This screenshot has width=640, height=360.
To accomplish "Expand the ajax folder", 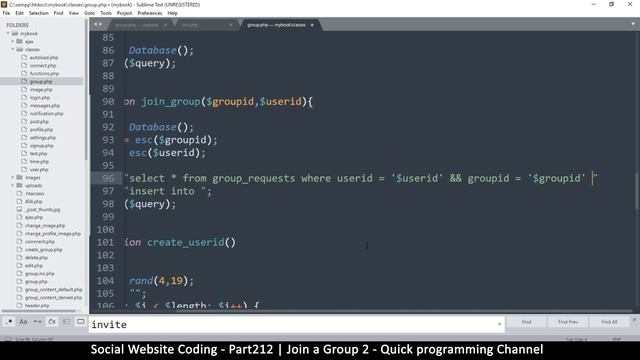I will click(x=13, y=41).
